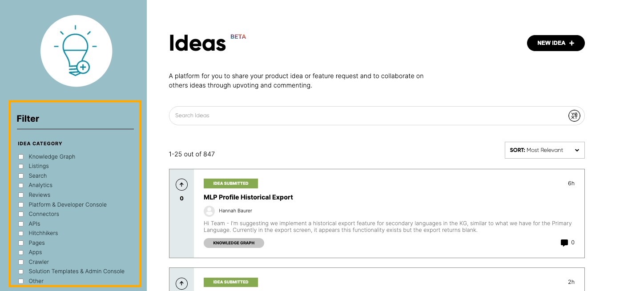Focus the Search Ideas input field
The height and width of the screenshot is (291, 644).
(368, 116)
